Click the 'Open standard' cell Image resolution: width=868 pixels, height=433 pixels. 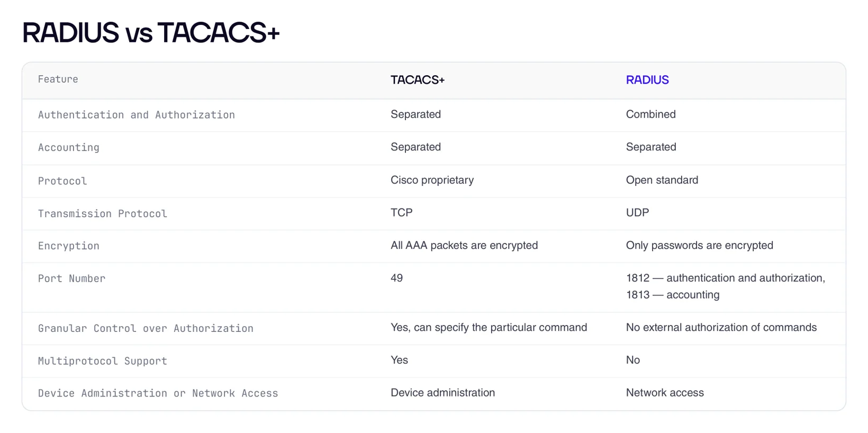click(662, 180)
